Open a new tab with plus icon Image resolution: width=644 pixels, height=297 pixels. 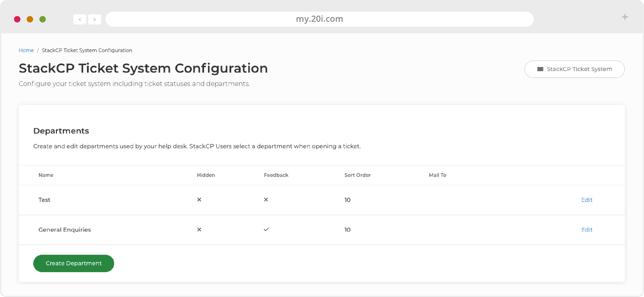[x=625, y=17]
